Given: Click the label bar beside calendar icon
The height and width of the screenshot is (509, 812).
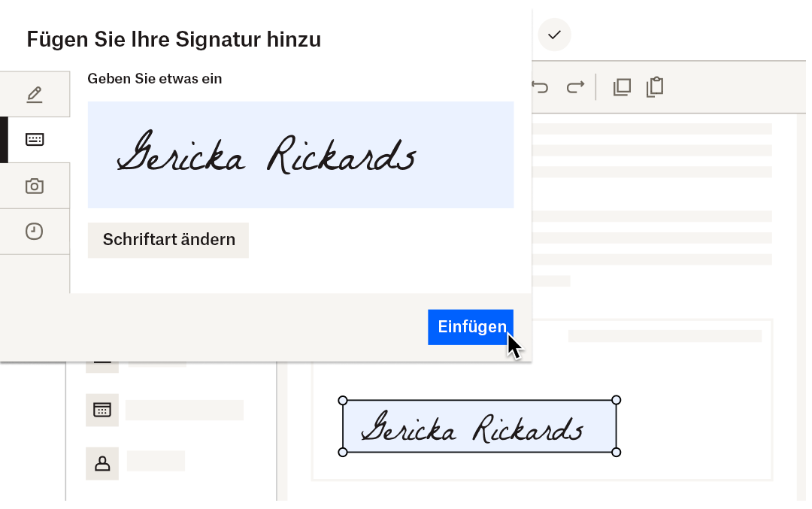Looking at the screenshot, I should coord(184,410).
